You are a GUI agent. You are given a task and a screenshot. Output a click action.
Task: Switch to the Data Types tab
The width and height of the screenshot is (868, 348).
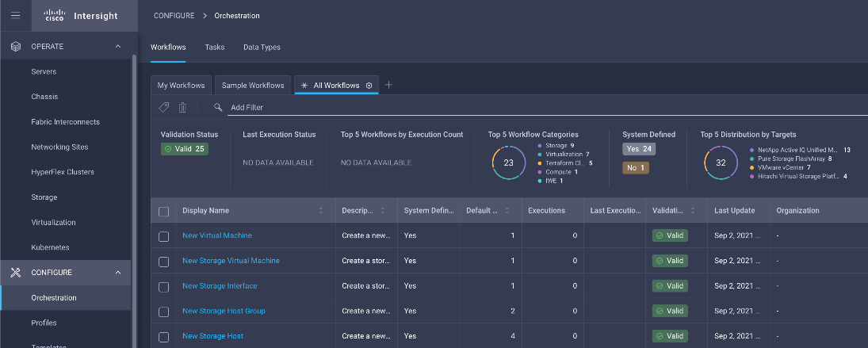click(x=262, y=47)
